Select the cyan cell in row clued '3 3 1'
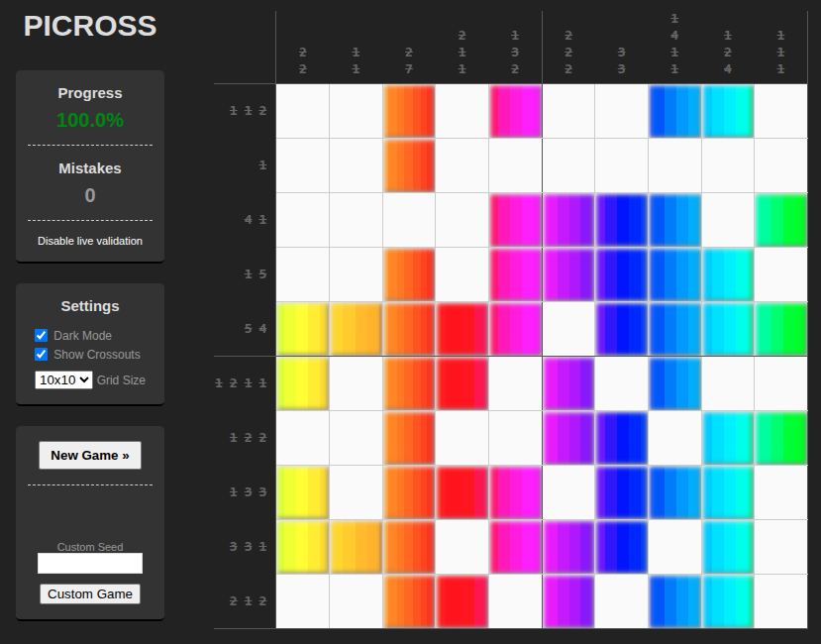Viewport: 821px width, 644px height. [728, 547]
